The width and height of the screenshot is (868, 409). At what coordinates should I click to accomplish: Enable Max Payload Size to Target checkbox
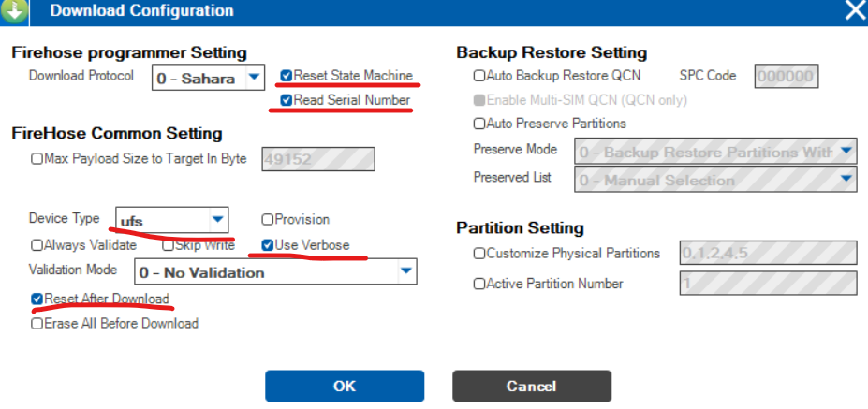tap(37, 159)
